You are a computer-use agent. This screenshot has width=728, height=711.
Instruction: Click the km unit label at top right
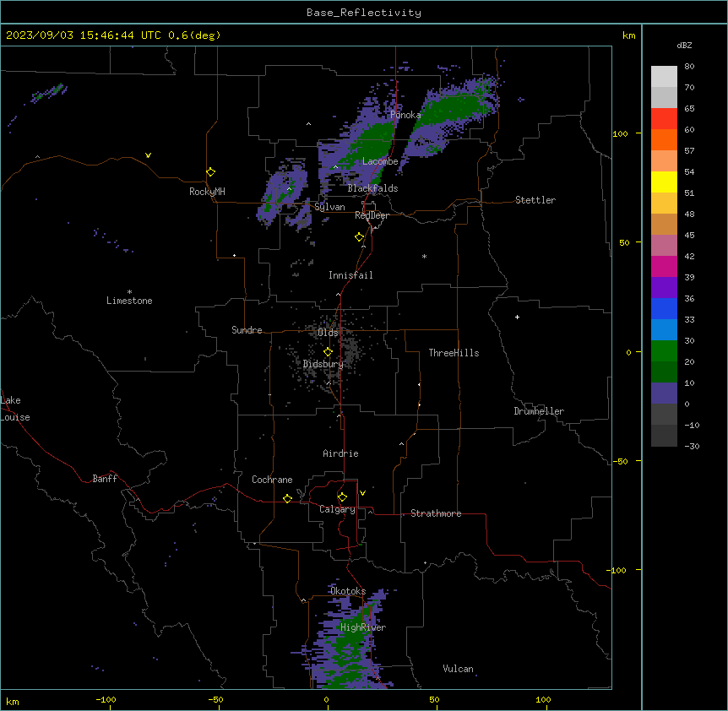click(629, 35)
